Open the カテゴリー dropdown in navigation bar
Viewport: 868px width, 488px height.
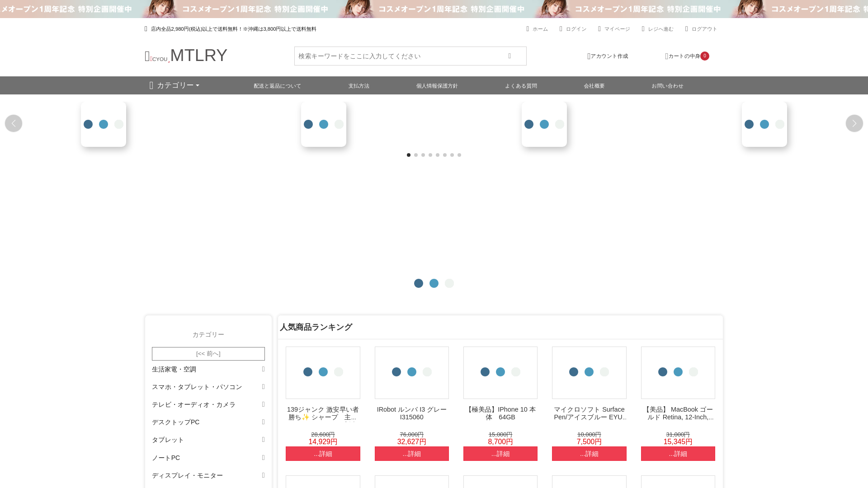click(x=175, y=85)
